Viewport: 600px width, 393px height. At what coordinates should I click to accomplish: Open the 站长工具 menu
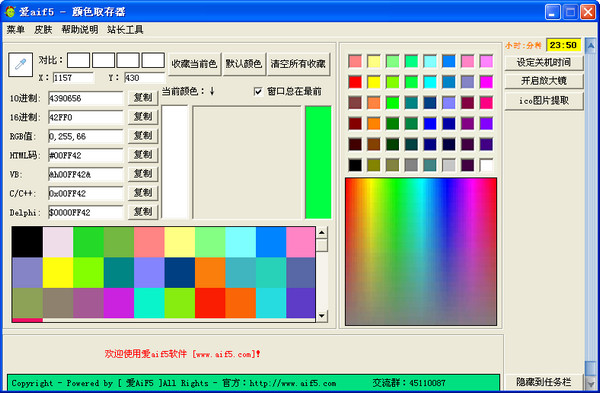[x=125, y=30]
